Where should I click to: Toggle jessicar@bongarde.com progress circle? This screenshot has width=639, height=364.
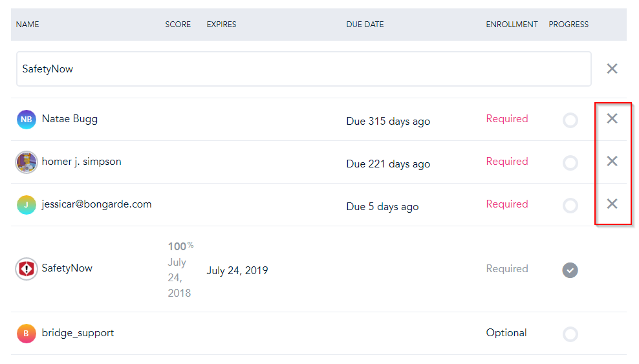570,206
